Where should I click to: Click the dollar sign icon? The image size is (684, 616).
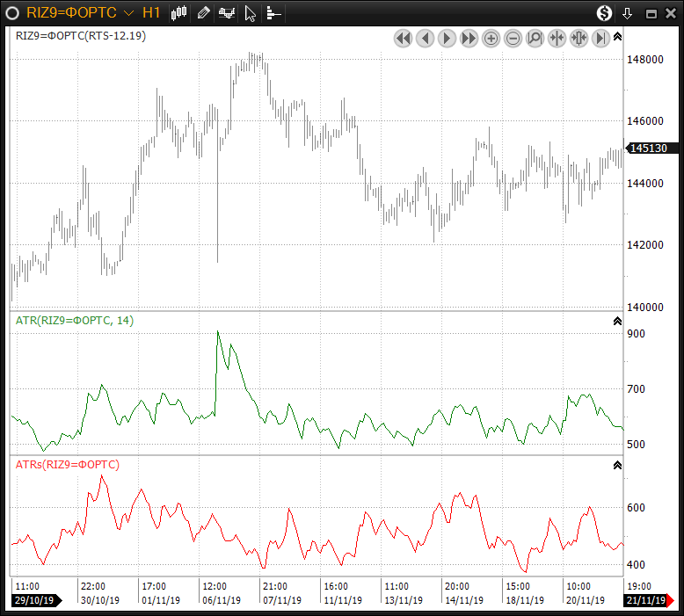pyautogui.click(x=604, y=13)
